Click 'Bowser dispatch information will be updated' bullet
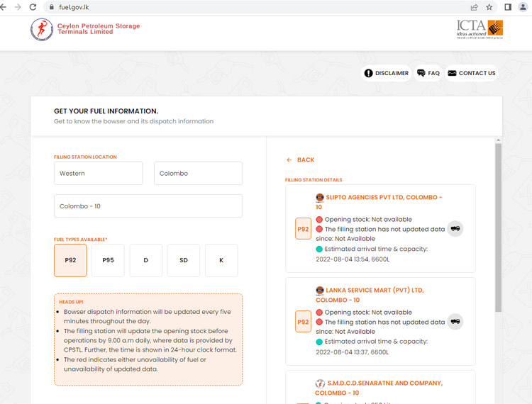 coord(148,316)
